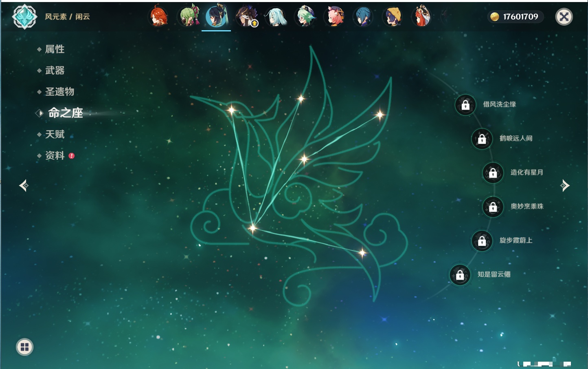Open the grid menu button at bottom left
Viewport: 588px width, 369px height.
24,347
